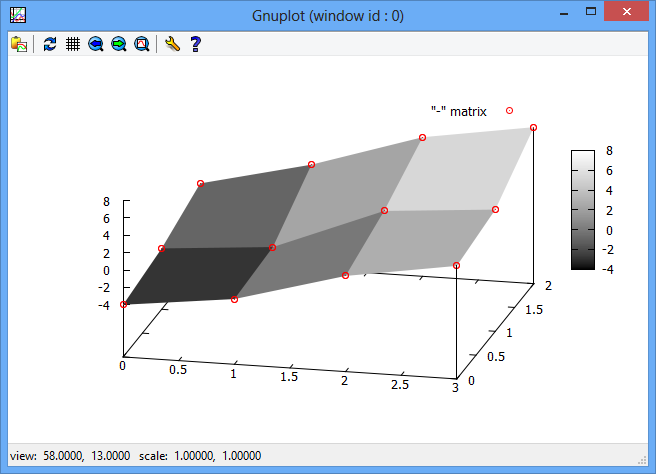
Task: Autoscale the plot with magnifier icon
Action: pyautogui.click(x=142, y=44)
